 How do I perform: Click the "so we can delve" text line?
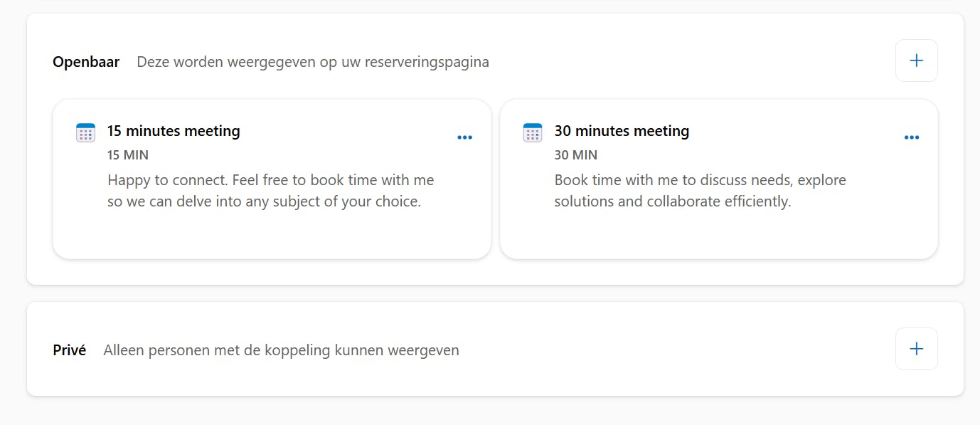pos(264,201)
